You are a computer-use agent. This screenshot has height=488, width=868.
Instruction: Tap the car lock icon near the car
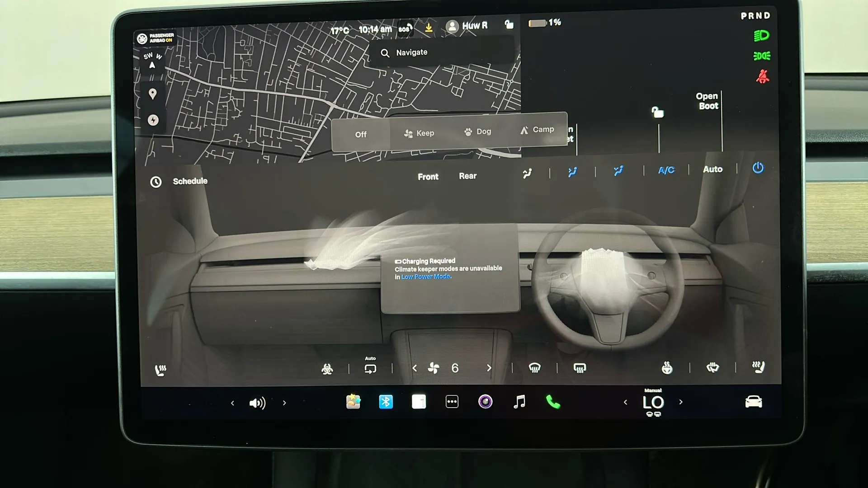(657, 112)
